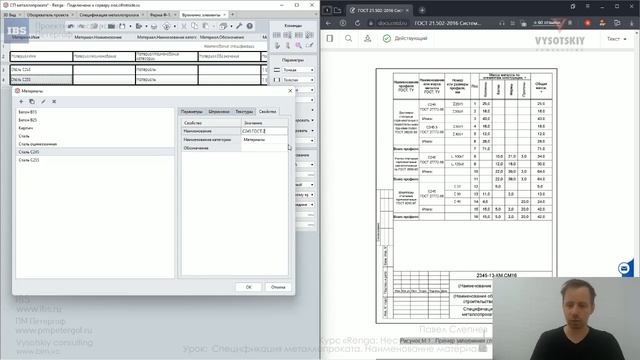Add a new tab with plus in Renga
Screen dimensions: 640x360
point(232,15)
